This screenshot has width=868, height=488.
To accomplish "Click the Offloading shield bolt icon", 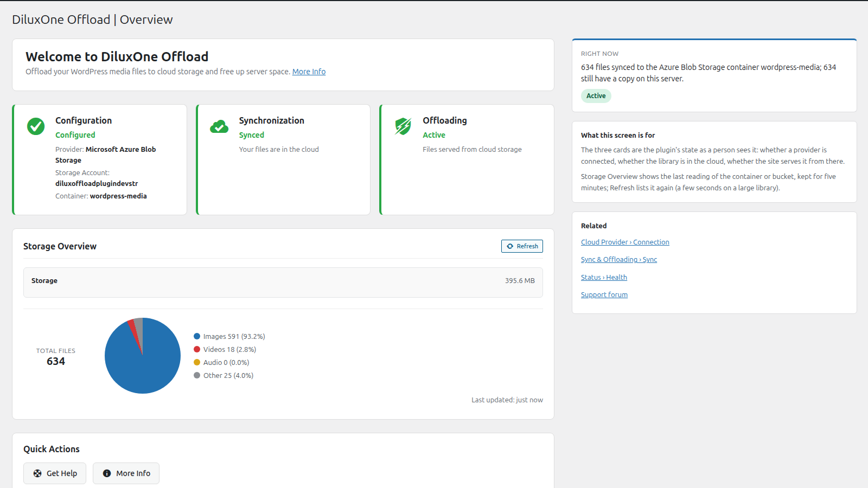I will pyautogui.click(x=403, y=126).
